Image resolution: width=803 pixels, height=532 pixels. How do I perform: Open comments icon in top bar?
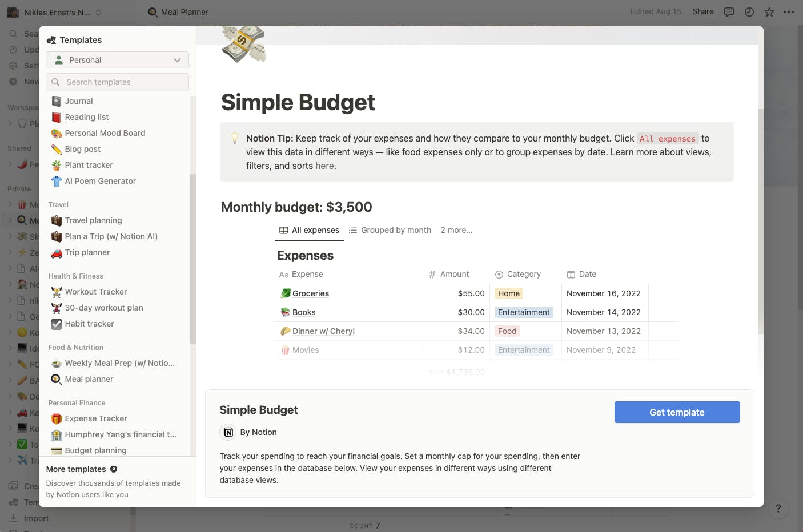coord(729,12)
